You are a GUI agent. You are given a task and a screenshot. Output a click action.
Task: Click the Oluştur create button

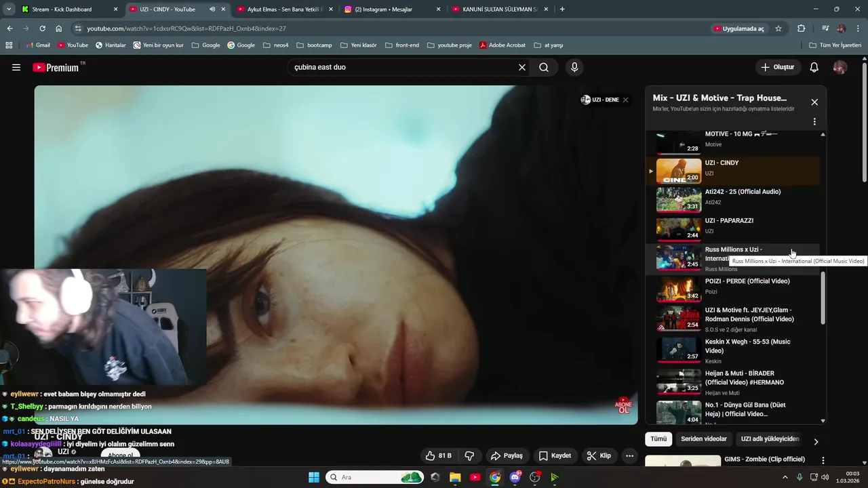point(777,67)
